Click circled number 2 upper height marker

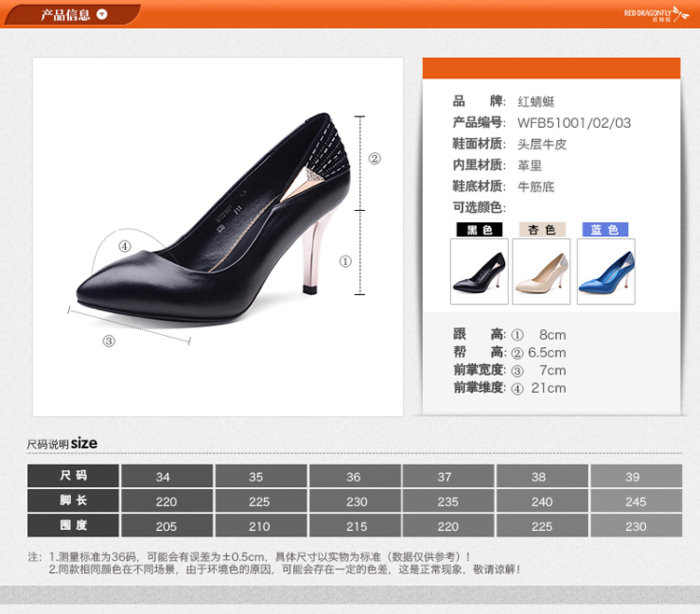pos(374,159)
